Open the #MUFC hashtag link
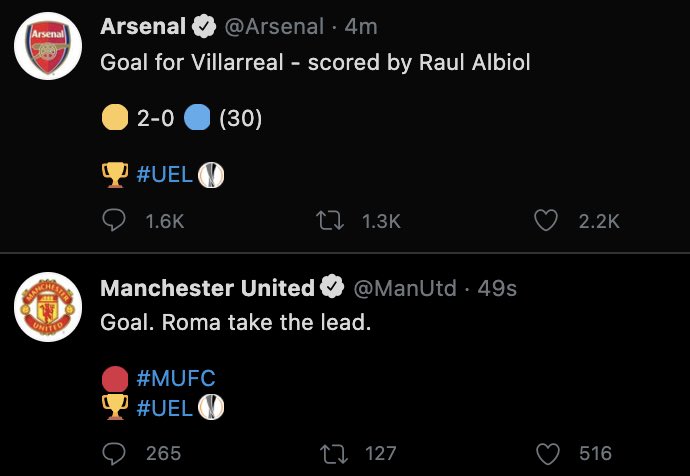This screenshot has width=690, height=476. [x=175, y=379]
